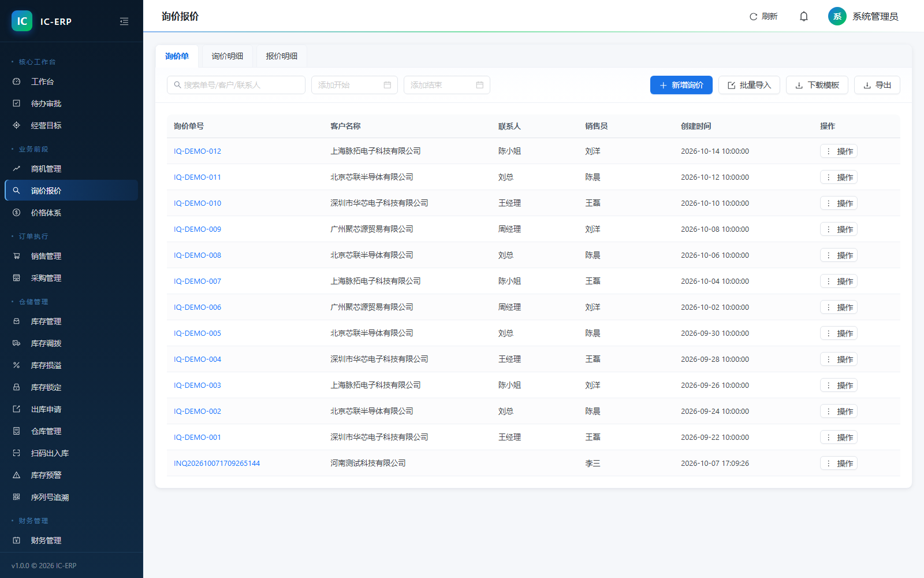
Task: Open 商机管理 in the sidebar
Action: pyautogui.click(x=72, y=169)
